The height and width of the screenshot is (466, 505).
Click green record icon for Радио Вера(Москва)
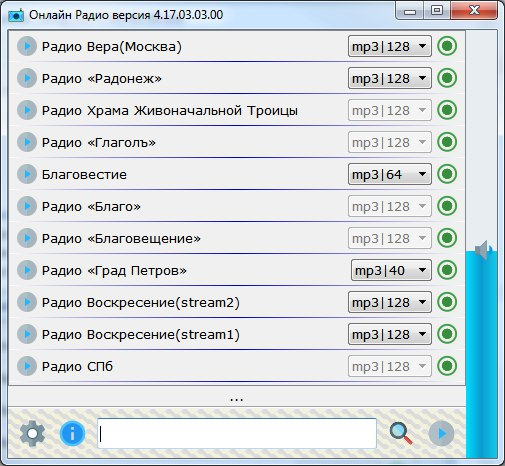click(447, 46)
